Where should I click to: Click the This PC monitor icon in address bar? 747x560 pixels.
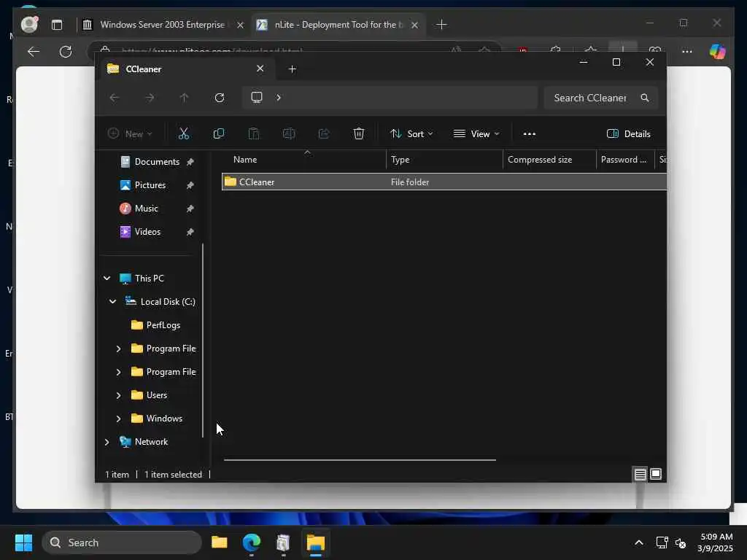pyautogui.click(x=257, y=97)
